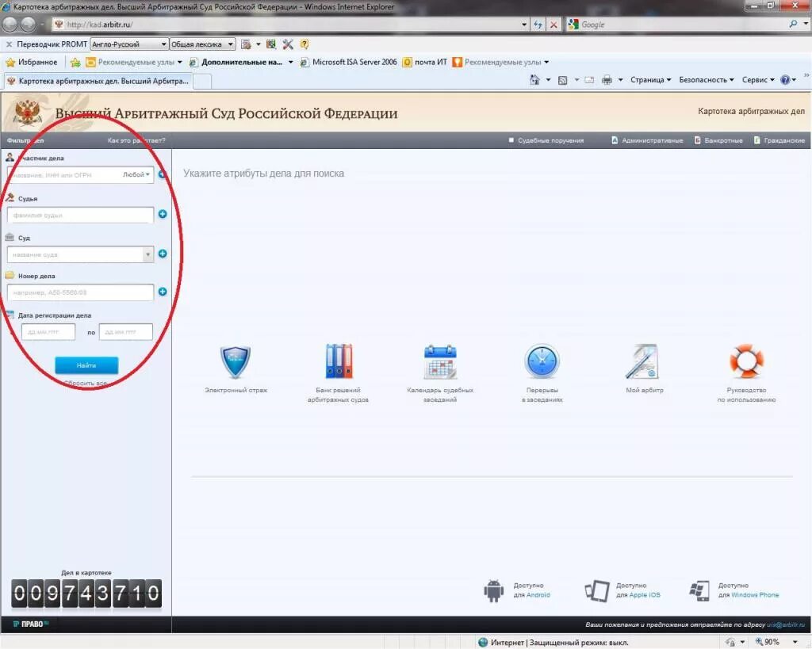Image resolution: width=812 pixels, height=649 pixels.
Task: Open the Избранное favorites panel
Action: pyautogui.click(x=32, y=62)
